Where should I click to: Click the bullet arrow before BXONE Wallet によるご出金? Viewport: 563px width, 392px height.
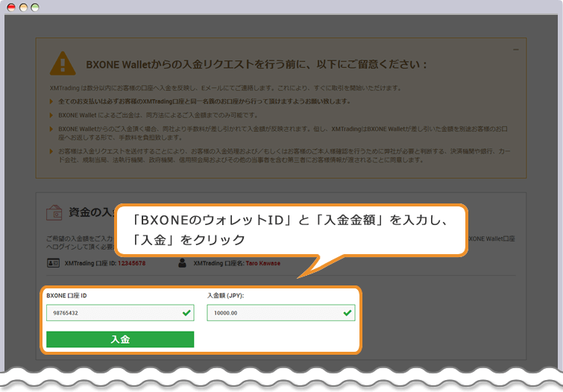click(51, 116)
